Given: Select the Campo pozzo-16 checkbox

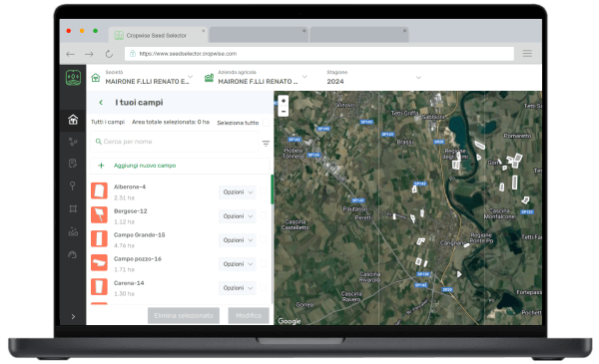Looking at the screenshot, I should (x=264, y=263).
